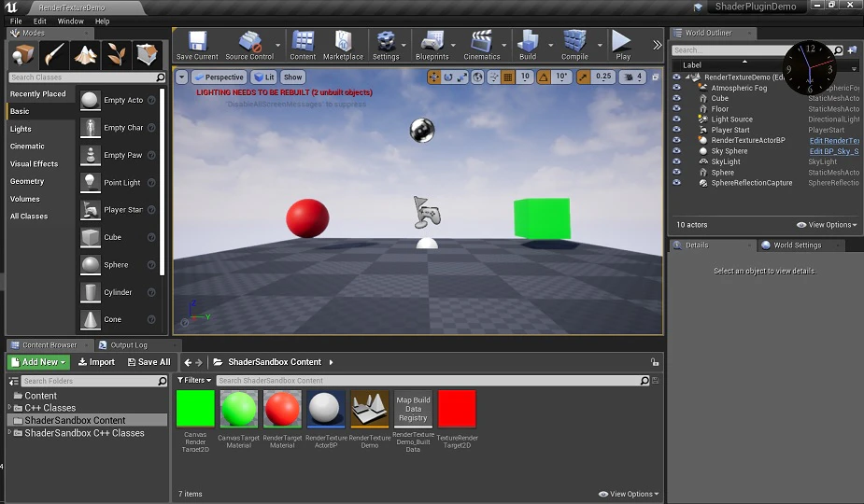
Task: Open the Content toolbar icon
Action: 303,45
